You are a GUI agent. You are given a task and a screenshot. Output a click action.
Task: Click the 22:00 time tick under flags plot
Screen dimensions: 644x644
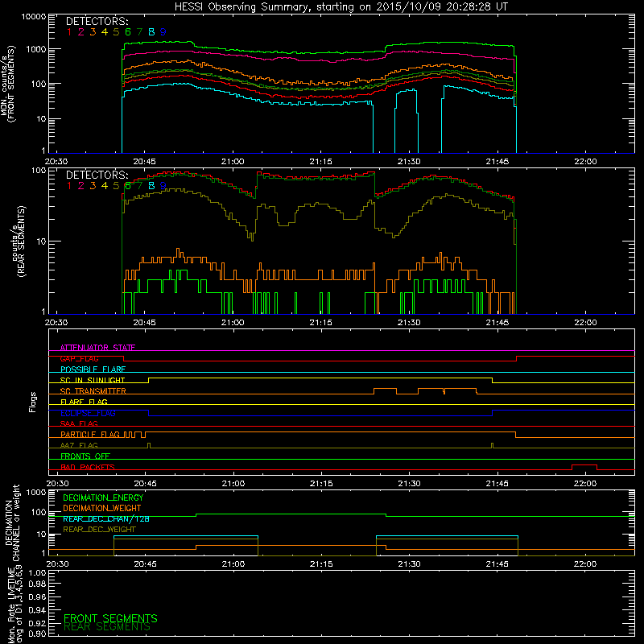(585, 484)
